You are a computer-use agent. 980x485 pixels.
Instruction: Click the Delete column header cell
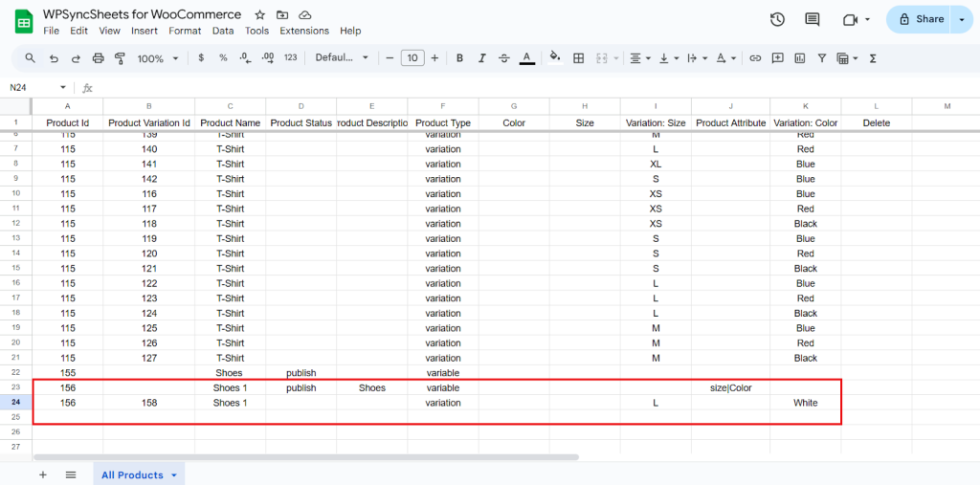pyautogui.click(x=877, y=123)
